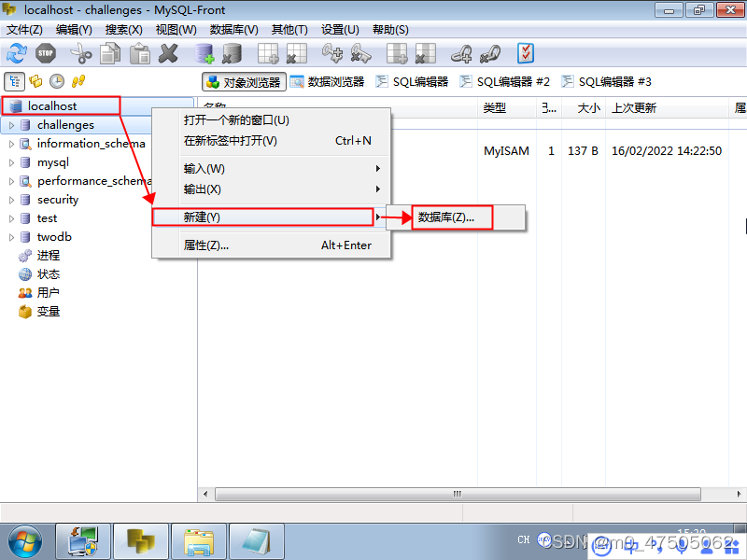Click the Cut scissors icon
The height and width of the screenshot is (560, 747).
coord(81,53)
